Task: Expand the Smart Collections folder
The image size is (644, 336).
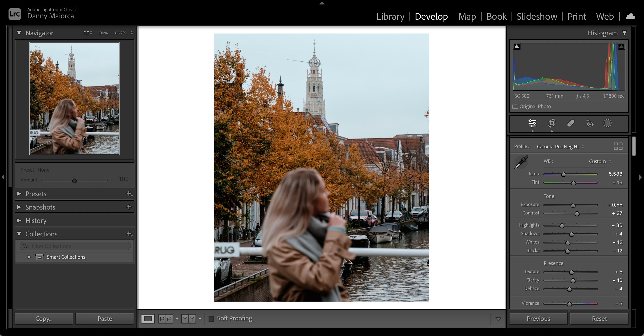Action: click(29, 257)
